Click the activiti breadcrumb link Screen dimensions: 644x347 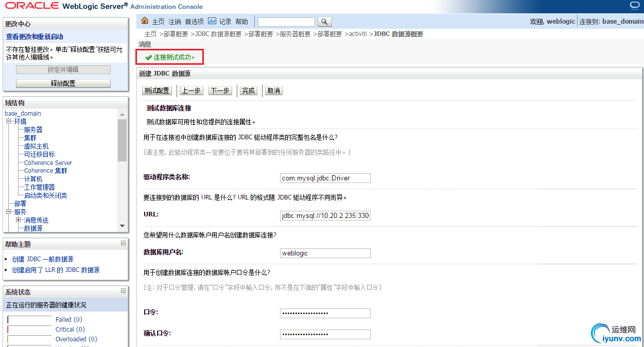click(x=358, y=34)
